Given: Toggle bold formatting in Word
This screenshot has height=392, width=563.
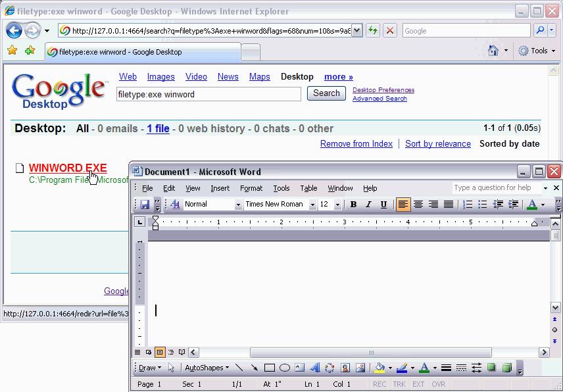Looking at the screenshot, I should (x=353, y=205).
